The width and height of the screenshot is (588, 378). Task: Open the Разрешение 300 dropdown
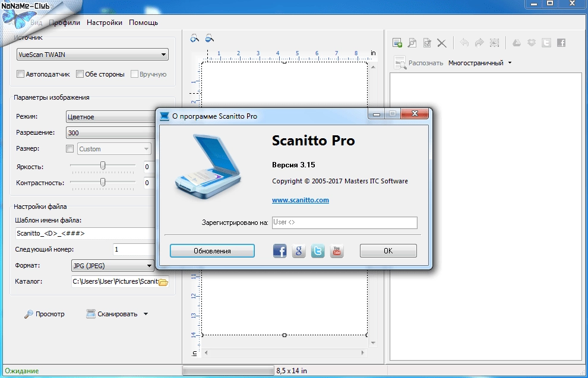[x=110, y=132]
